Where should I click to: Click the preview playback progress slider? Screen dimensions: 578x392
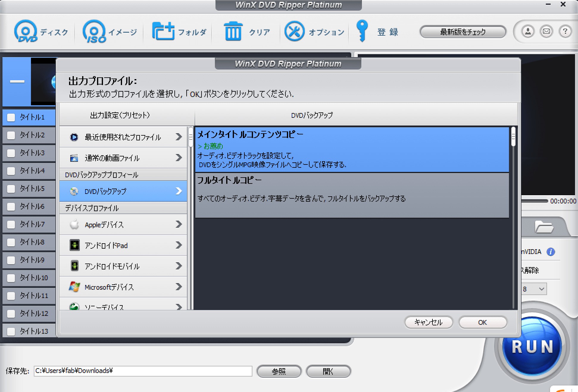(535, 201)
